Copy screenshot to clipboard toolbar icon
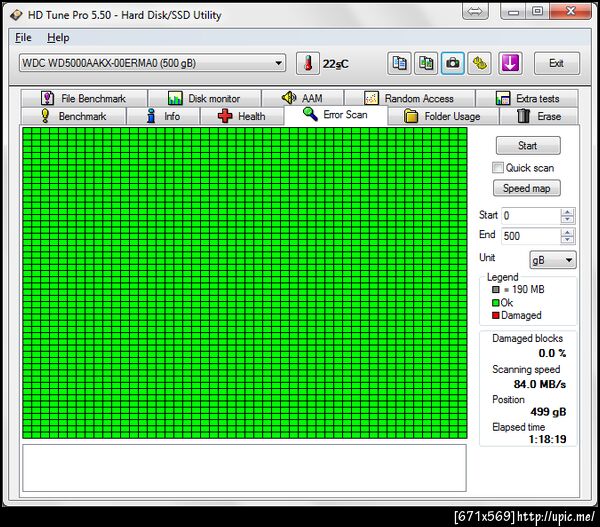 [426, 63]
